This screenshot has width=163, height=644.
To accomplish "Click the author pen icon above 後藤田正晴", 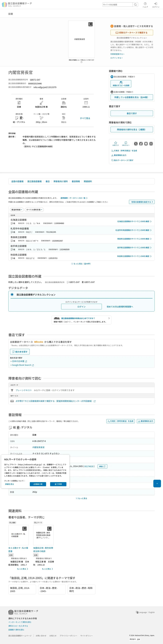I will point(41,103).
